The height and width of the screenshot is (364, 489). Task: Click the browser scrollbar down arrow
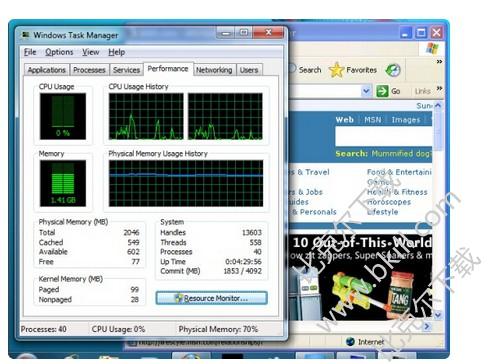click(438, 314)
